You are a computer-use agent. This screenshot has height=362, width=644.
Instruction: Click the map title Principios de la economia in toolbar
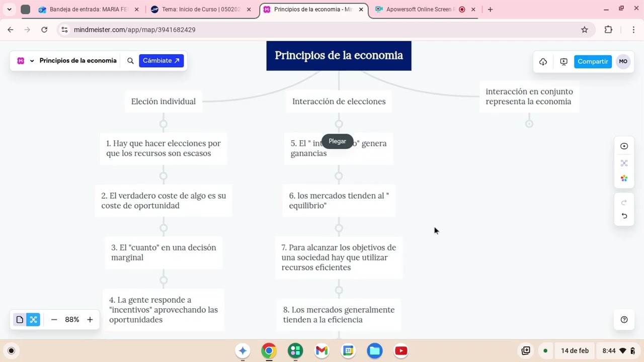click(78, 61)
